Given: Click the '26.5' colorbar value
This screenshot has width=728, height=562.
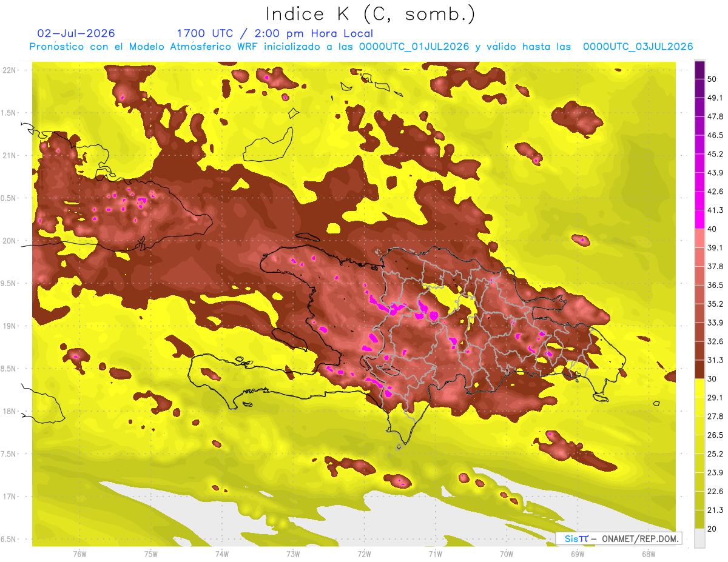Looking at the screenshot, I should pyautogui.click(x=715, y=435).
